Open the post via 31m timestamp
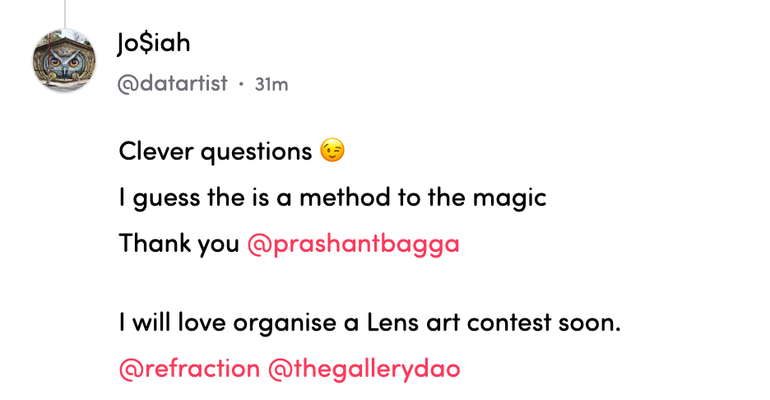The image size is (770, 400). point(271,85)
